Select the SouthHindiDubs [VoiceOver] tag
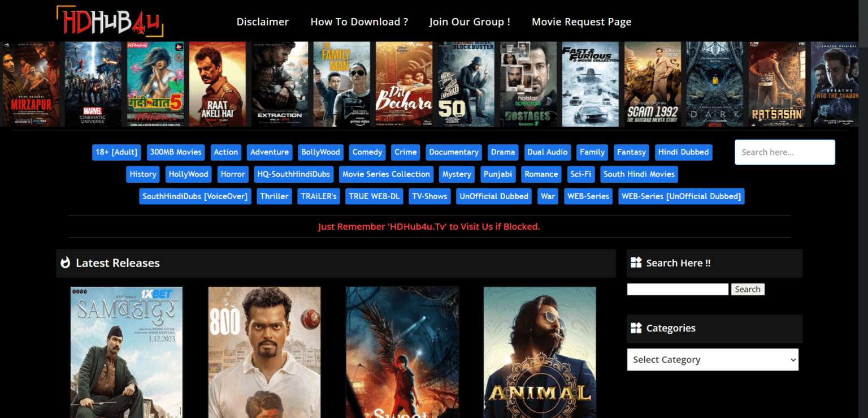Viewport: 868px width, 418px height. pos(195,196)
